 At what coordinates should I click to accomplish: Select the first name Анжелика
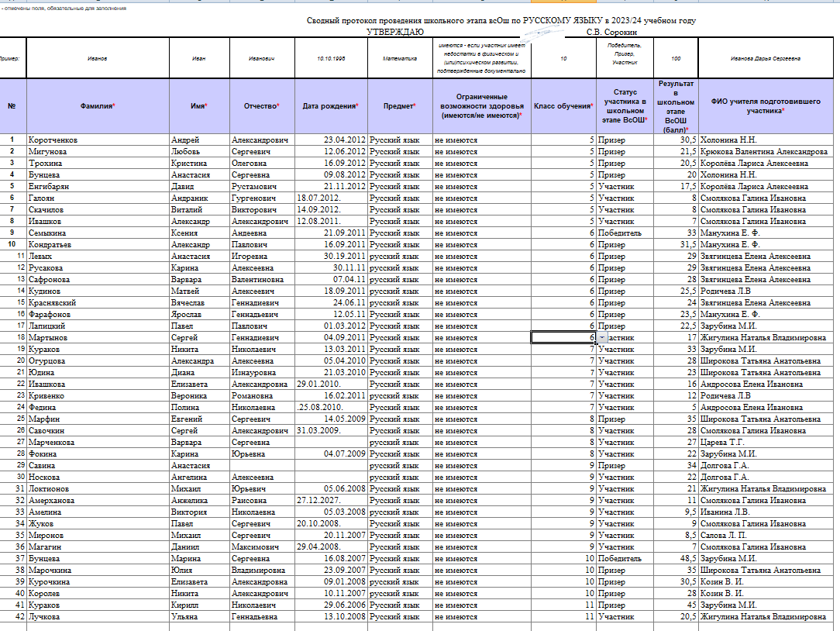pos(189,501)
